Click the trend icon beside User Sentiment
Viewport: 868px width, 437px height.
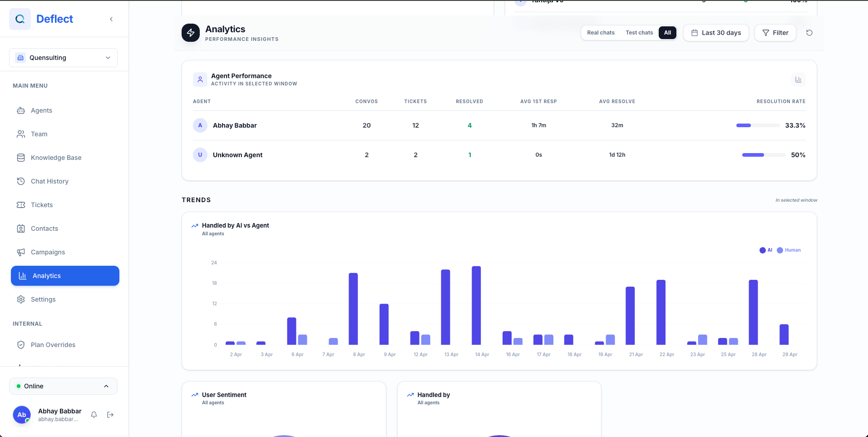195,395
